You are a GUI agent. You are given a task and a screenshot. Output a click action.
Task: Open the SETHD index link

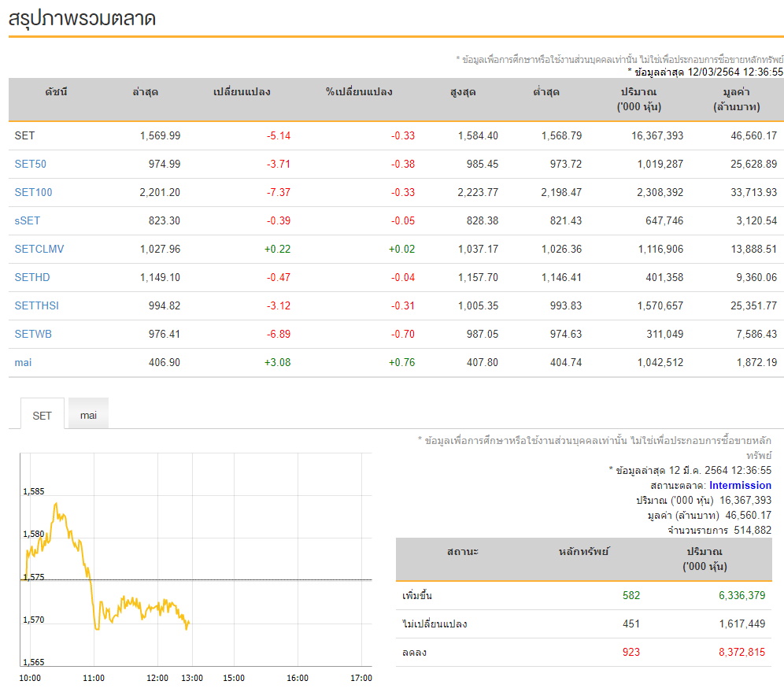coord(32,277)
